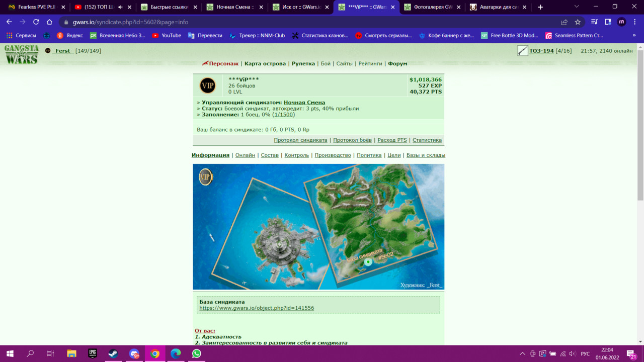The height and width of the screenshot is (362, 644).
Task: Open new browser tab
Action: (x=540, y=7)
